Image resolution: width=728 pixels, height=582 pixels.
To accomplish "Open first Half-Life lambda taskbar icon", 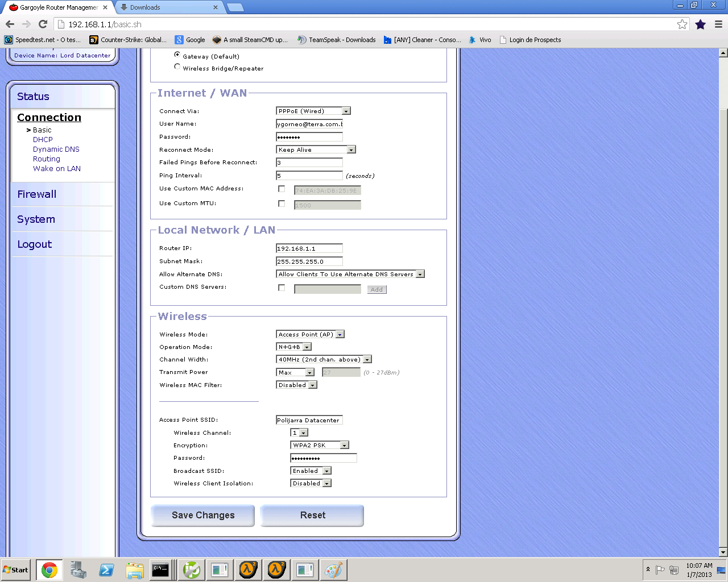I will click(x=248, y=570).
